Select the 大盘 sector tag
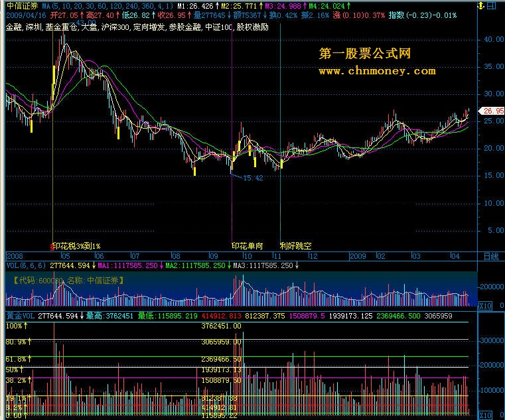Viewport: 505px width, 420px height. click(x=89, y=27)
